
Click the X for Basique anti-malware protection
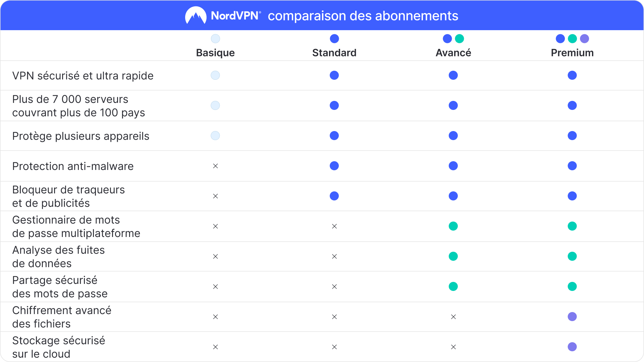(x=215, y=166)
